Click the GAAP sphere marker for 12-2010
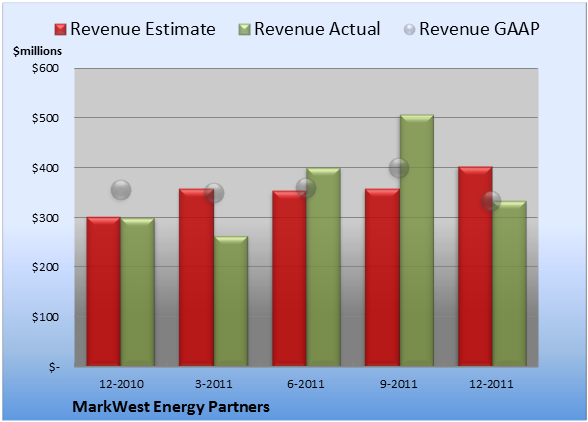The image size is (588, 422). [x=121, y=190]
